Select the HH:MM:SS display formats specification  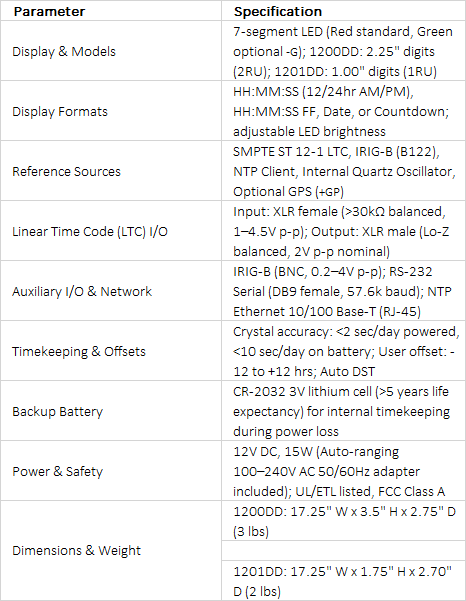click(x=343, y=111)
